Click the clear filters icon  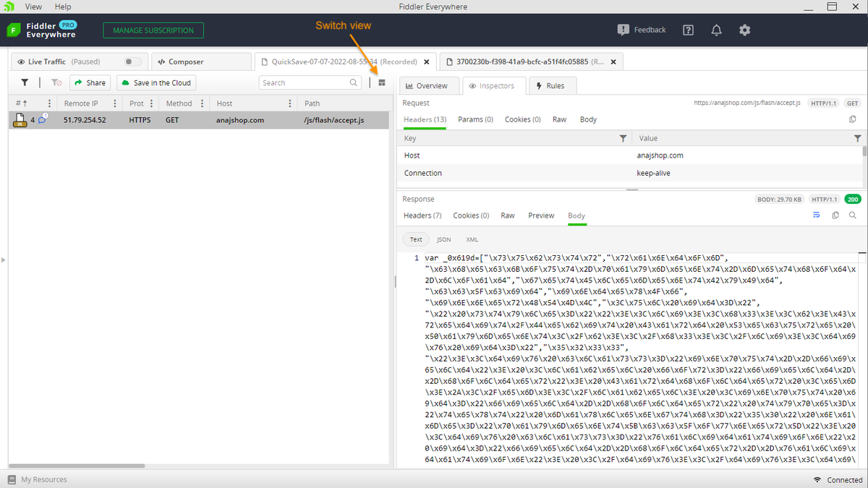(56, 82)
